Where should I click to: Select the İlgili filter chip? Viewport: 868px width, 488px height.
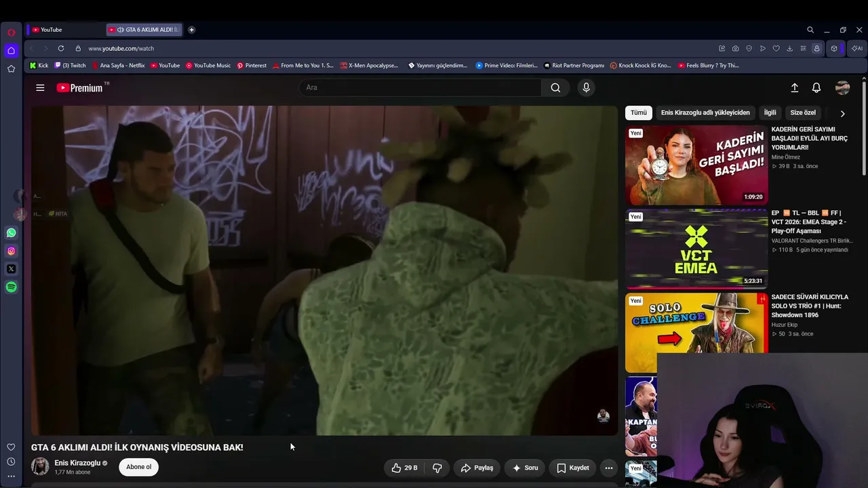tap(770, 113)
